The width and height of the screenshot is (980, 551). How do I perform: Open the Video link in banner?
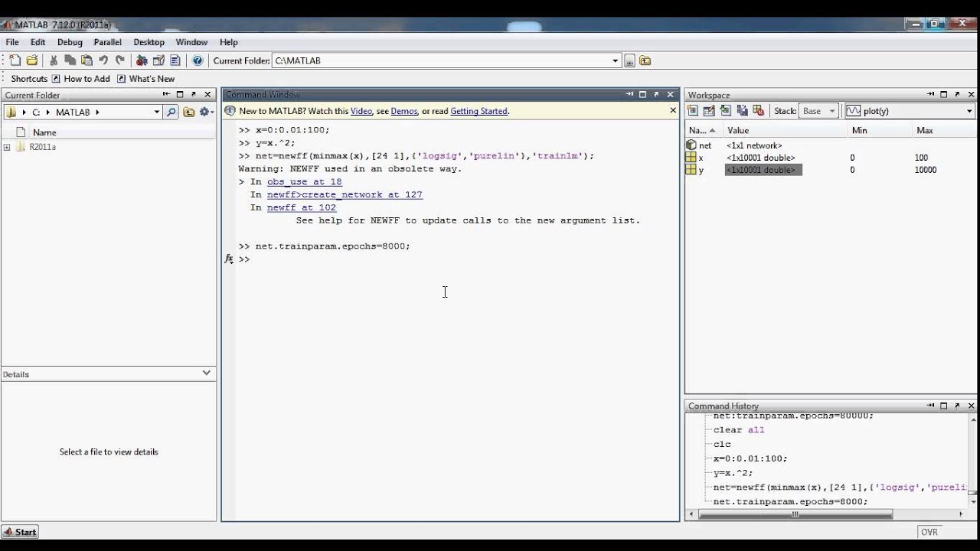(361, 111)
